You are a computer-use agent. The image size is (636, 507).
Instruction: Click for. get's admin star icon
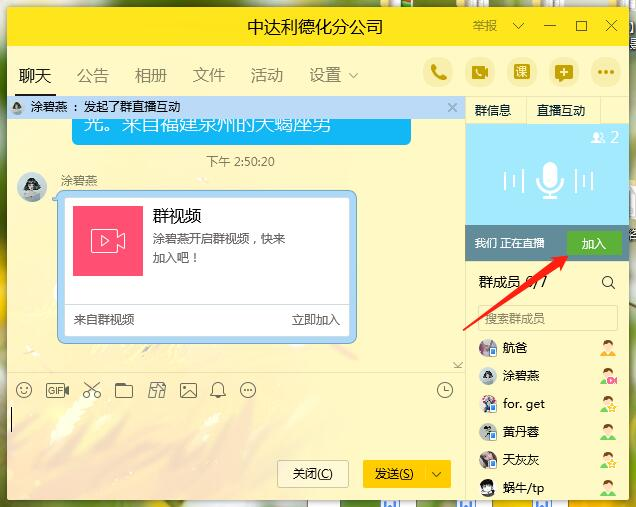(608, 404)
